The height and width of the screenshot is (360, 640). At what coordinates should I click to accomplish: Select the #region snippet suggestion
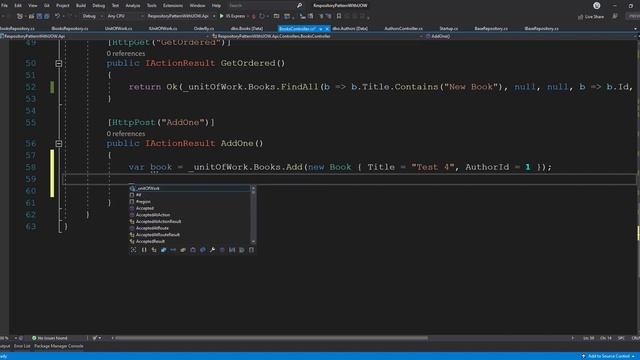(x=190, y=202)
